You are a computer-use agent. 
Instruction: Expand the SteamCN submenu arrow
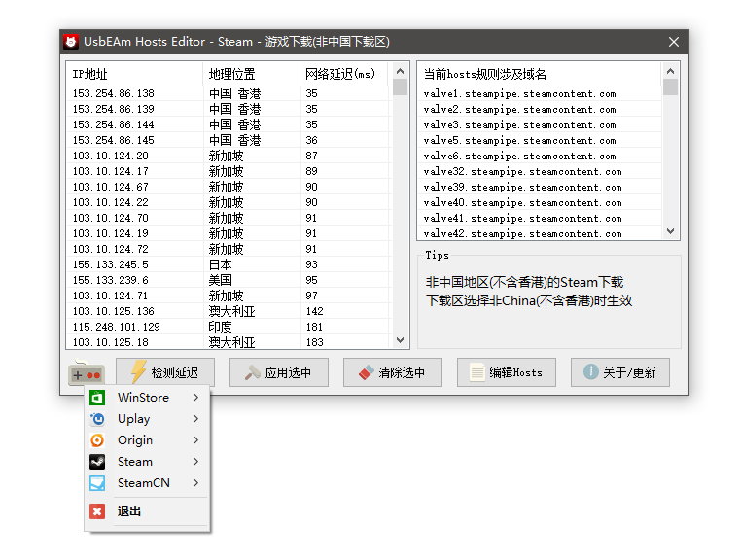pos(195,483)
